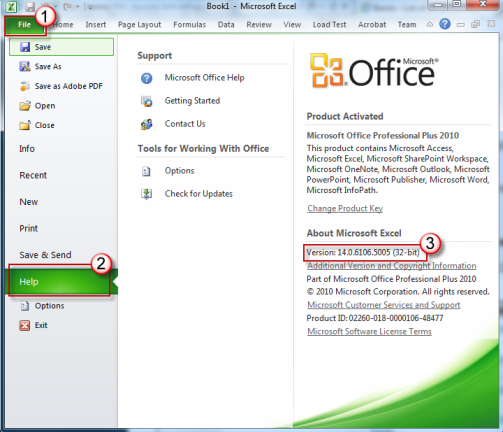Open the Info section
The height and width of the screenshot is (432, 503).
[x=27, y=149]
